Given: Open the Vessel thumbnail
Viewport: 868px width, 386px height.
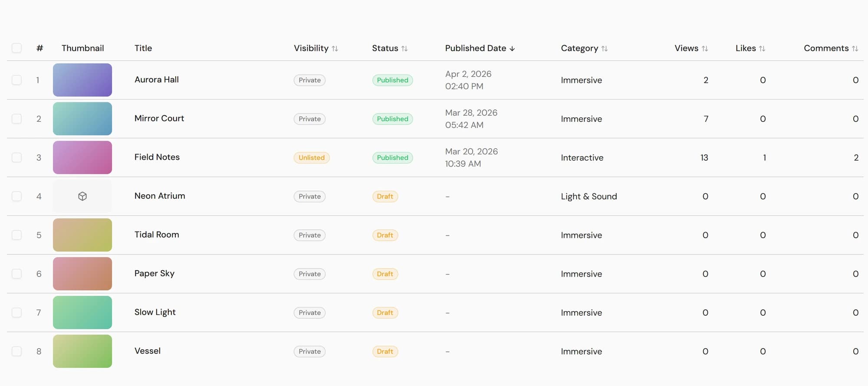Looking at the screenshot, I should pos(82,351).
